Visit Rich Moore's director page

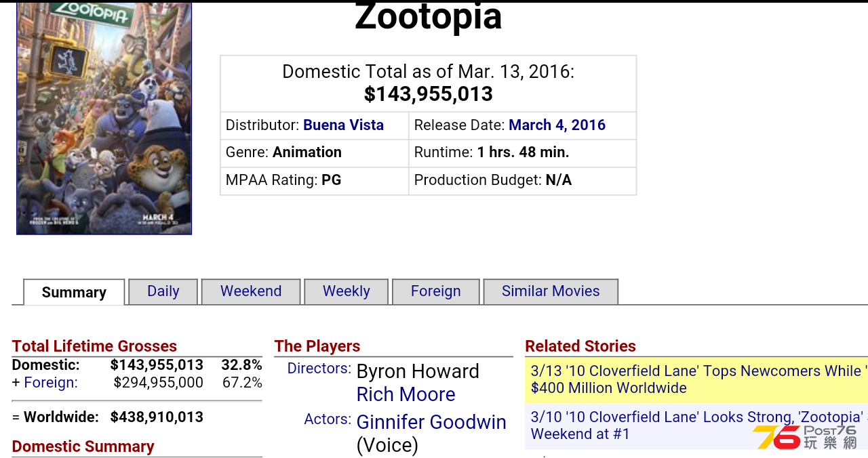[406, 394]
